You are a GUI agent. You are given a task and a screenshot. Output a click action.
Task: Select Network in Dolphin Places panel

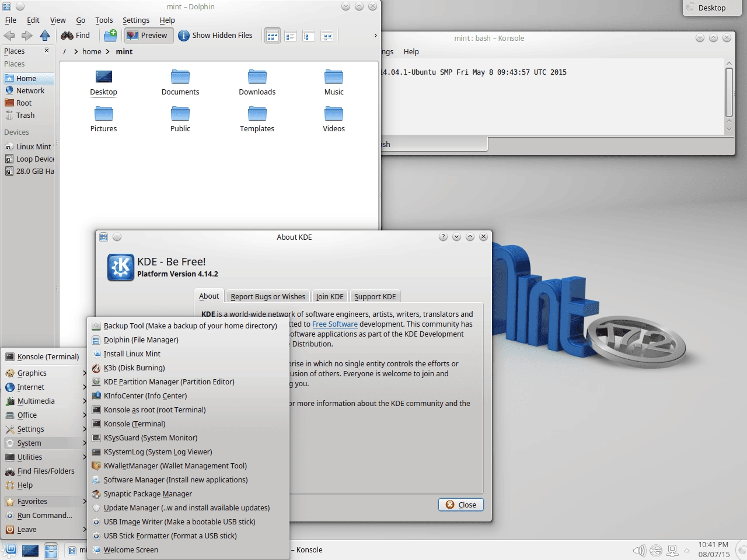(28, 90)
